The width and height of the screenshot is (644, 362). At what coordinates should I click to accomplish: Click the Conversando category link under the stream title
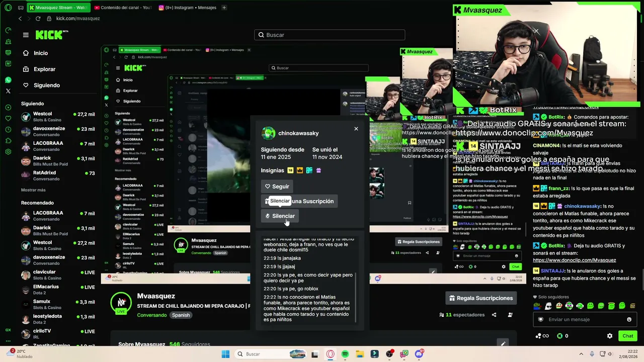152,315
